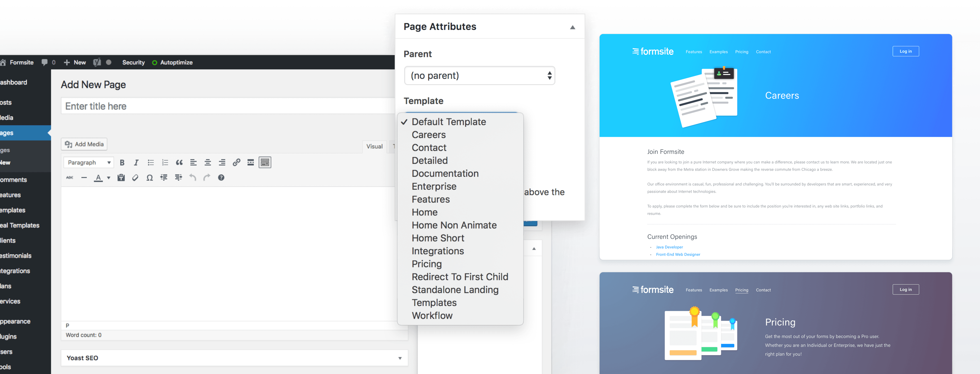Click the clear formatting eraser icon

pyautogui.click(x=135, y=178)
